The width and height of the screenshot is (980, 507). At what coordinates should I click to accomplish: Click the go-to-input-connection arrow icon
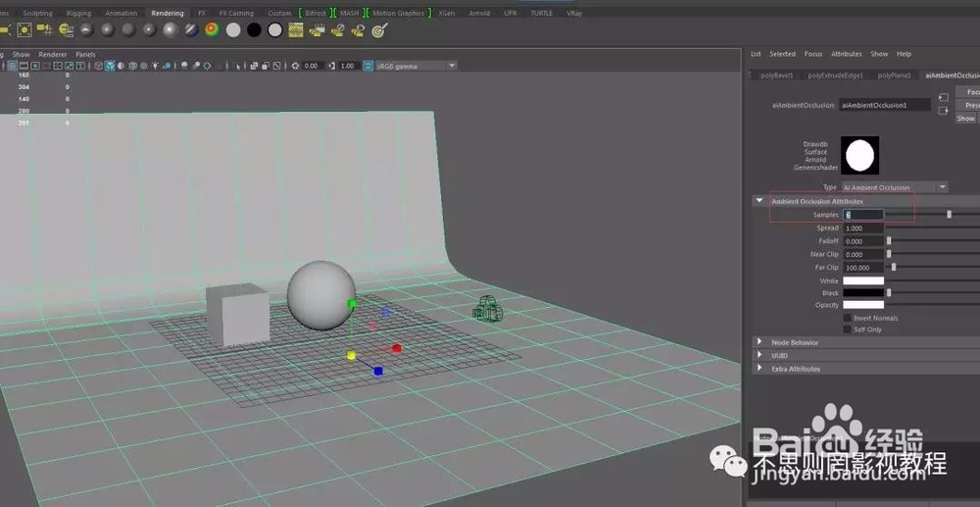pos(943,98)
